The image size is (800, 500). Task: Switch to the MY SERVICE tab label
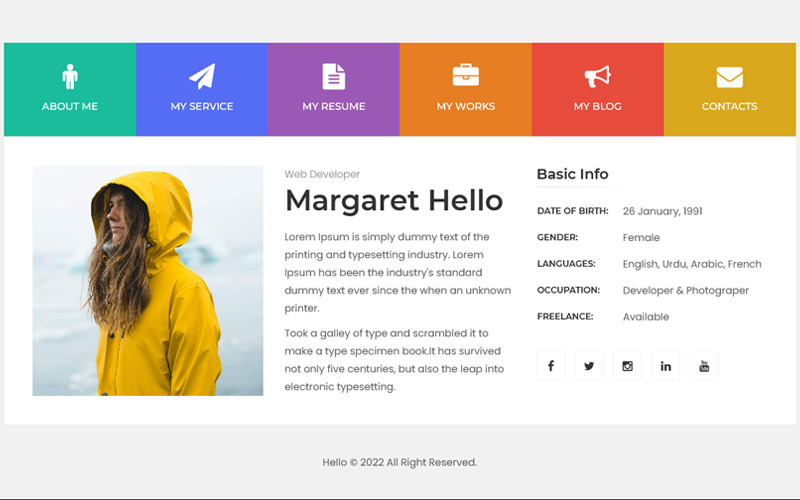point(202,106)
